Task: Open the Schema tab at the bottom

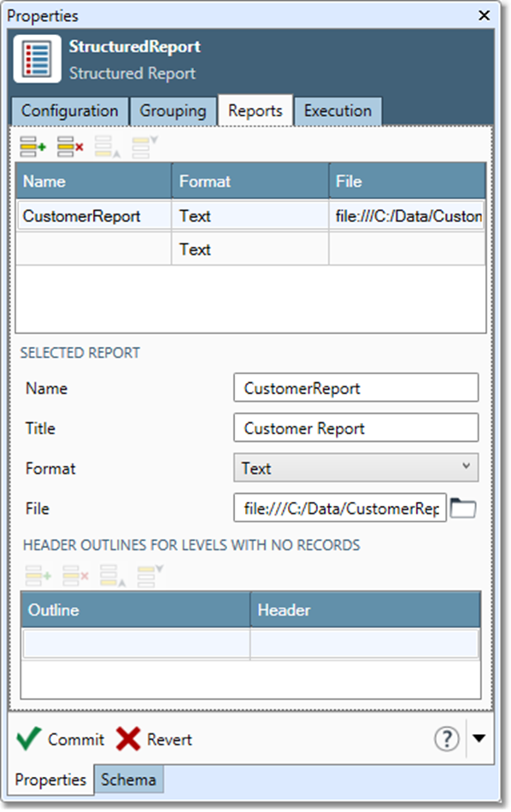Action: pos(129,780)
